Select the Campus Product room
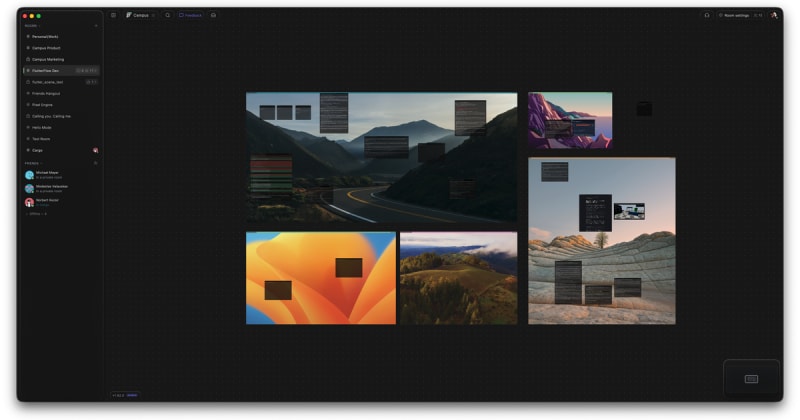 (x=61, y=48)
